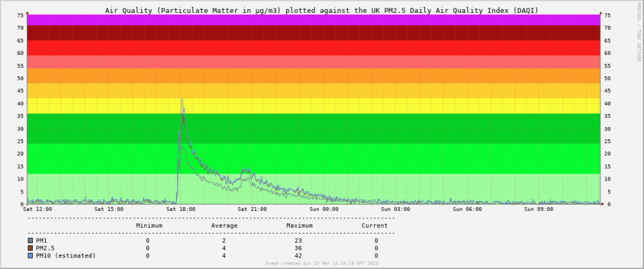This screenshot has width=644, height=269.
Task: Click the PM2.5 maximum value 36
Action: tap(299, 248)
